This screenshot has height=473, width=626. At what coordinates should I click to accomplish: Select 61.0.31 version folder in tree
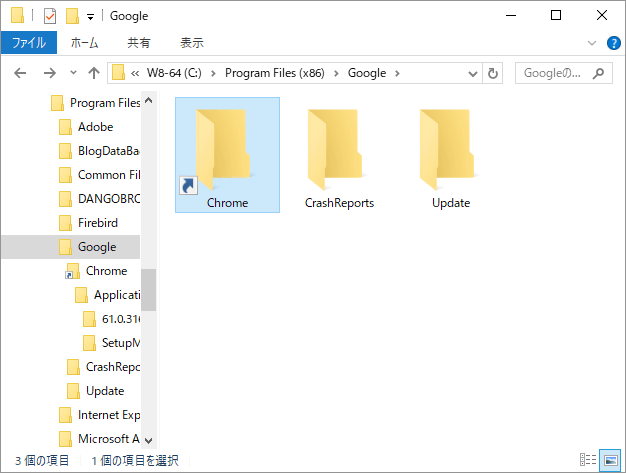click(112, 319)
